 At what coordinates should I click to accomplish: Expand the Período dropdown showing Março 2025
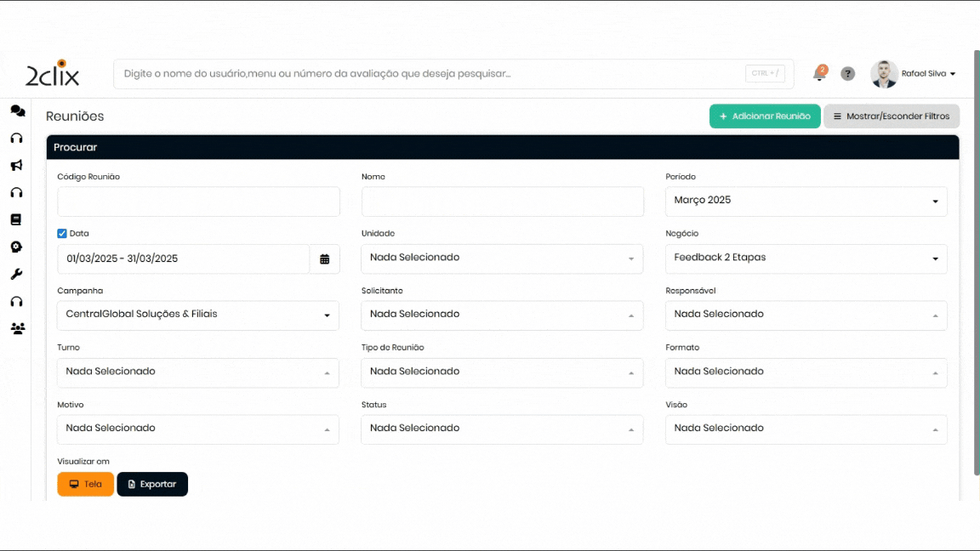coord(806,202)
